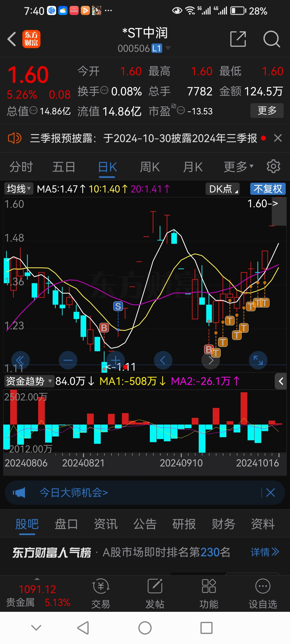
Task: Collapse side panel arrow by 资金趋势
Action: point(281,381)
